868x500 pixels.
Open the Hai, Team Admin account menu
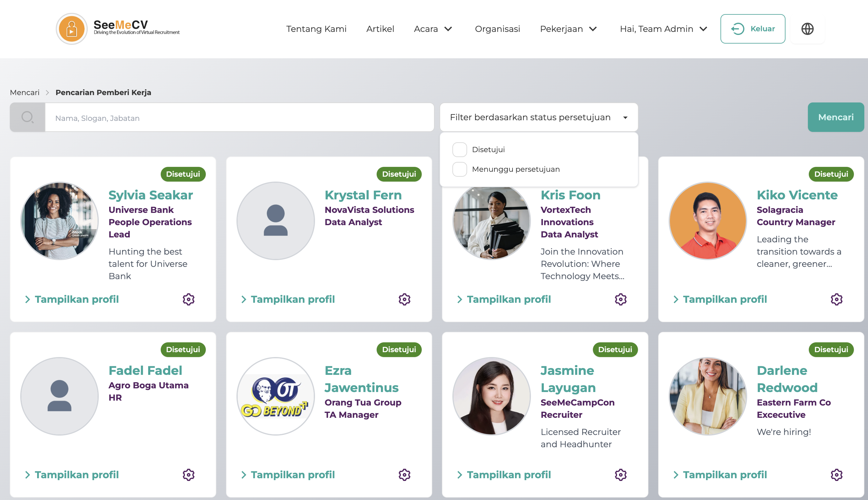pyautogui.click(x=663, y=29)
